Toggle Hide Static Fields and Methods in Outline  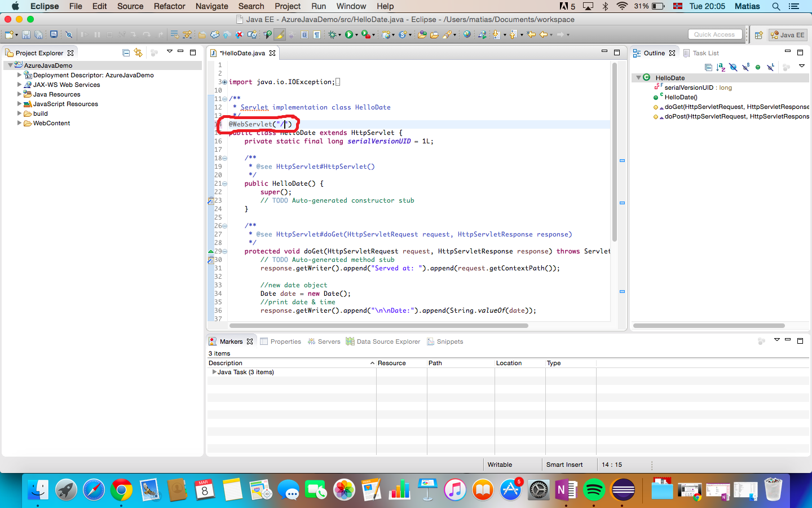coord(745,67)
